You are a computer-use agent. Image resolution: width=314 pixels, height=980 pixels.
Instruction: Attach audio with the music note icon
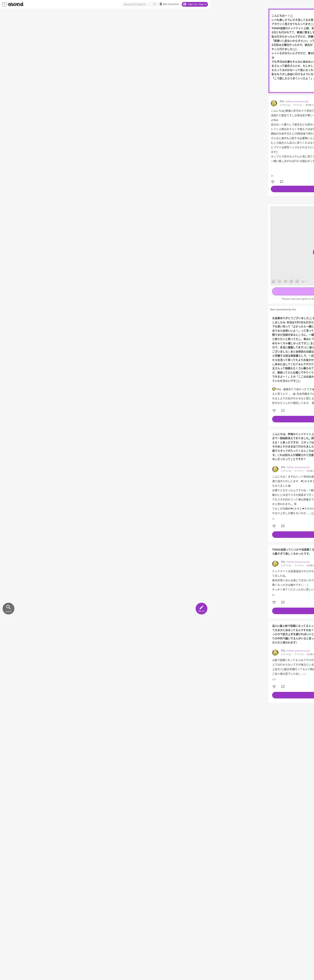285,282
